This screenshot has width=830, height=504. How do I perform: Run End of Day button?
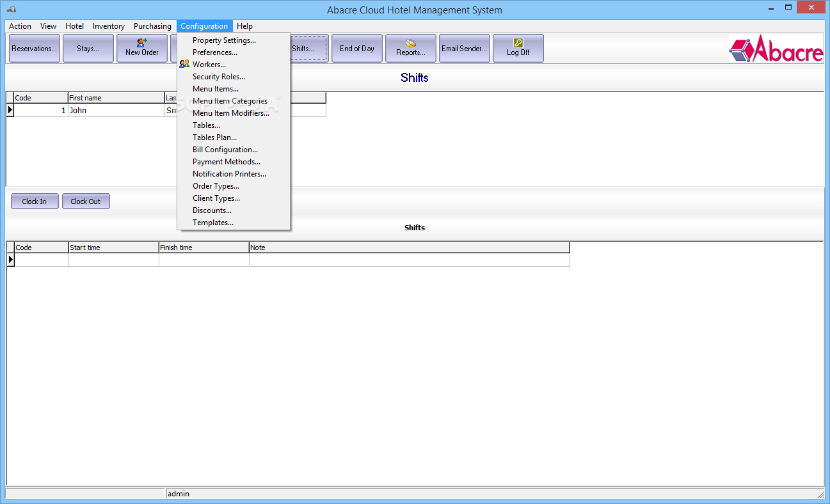(357, 48)
